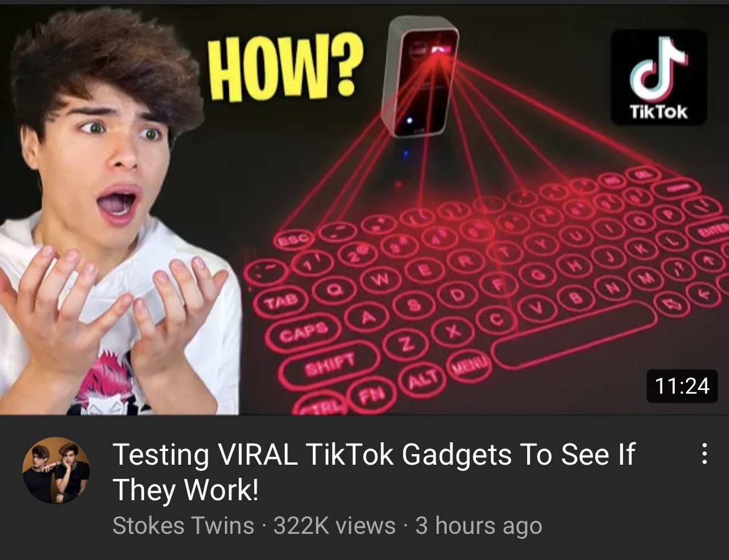Click the 3 hours ago timestamp
729x560 pixels.
point(479,526)
